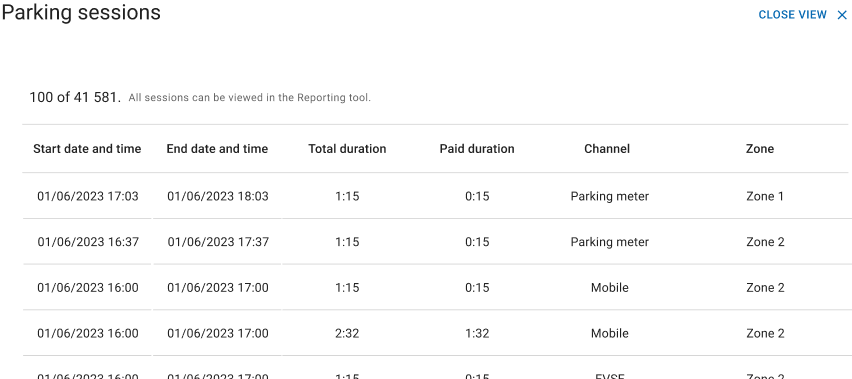852x379 pixels.
Task: Click the End date and time column header
Action: (217, 149)
